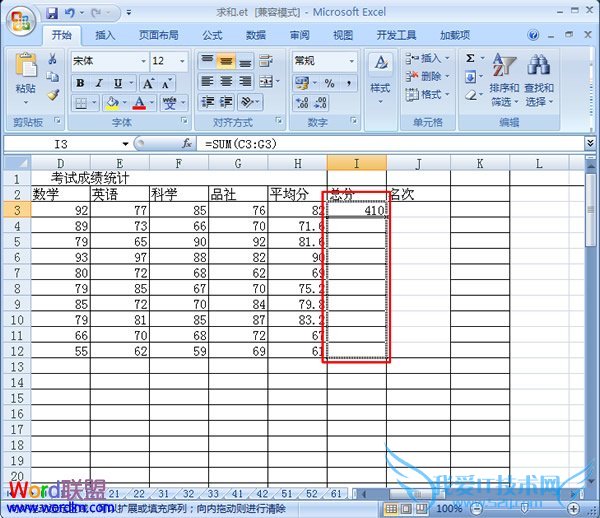Screen dimensions: 600x518
Task: Decrease the cell indent
Action: (208, 102)
